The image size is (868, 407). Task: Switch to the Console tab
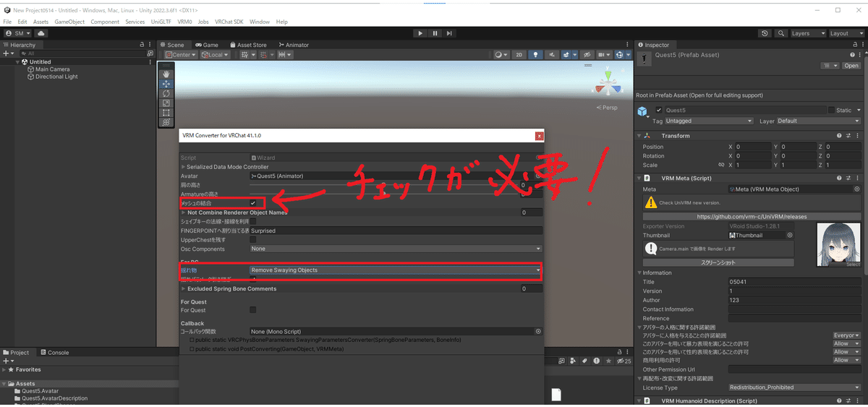coord(54,353)
